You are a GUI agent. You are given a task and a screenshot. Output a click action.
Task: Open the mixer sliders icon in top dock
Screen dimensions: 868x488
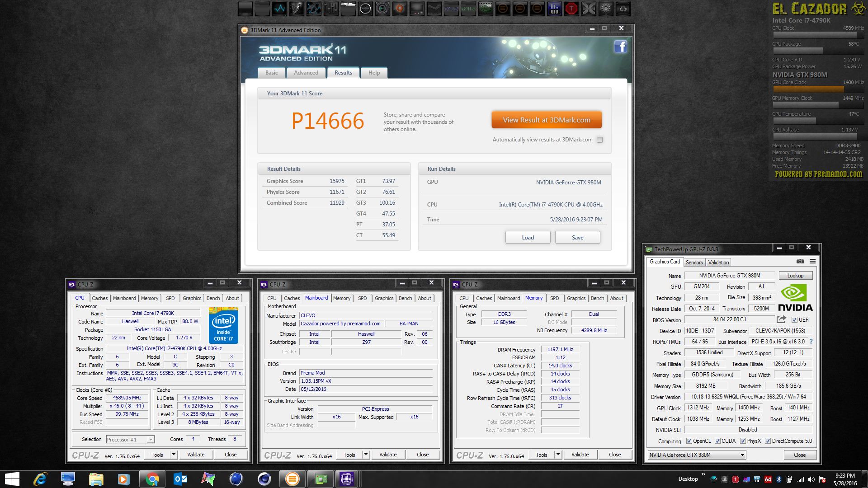point(331,9)
